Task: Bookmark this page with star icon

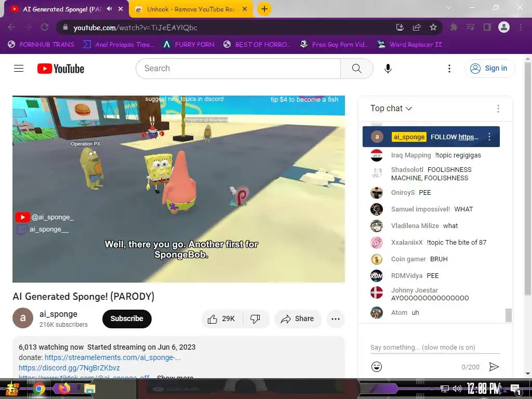Action: (x=433, y=28)
